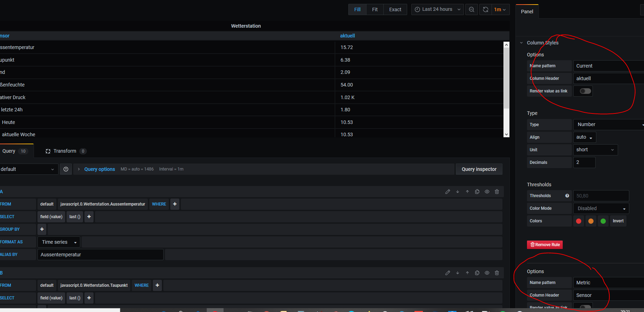
Task: Click the Decimals input field
Action: click(x=584, y=162)
